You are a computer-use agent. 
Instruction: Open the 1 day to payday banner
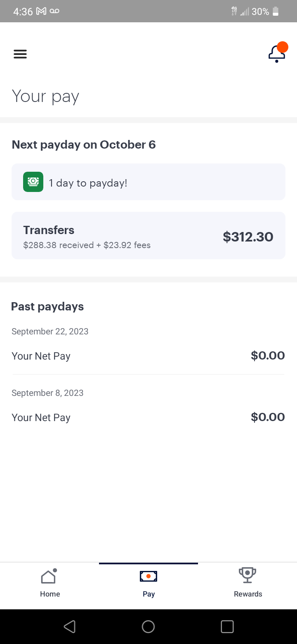pyautogui.click(x=148, y=182)
